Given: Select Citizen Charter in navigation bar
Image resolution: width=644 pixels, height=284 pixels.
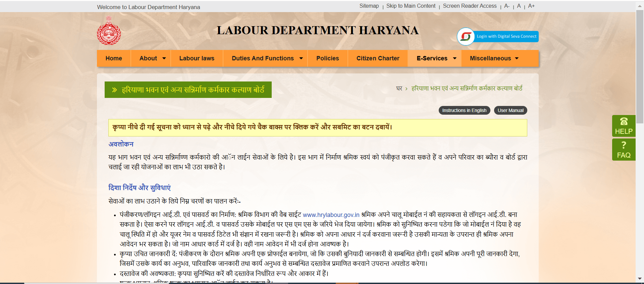Looking at the screenshot, I should (x=378, y=58).
